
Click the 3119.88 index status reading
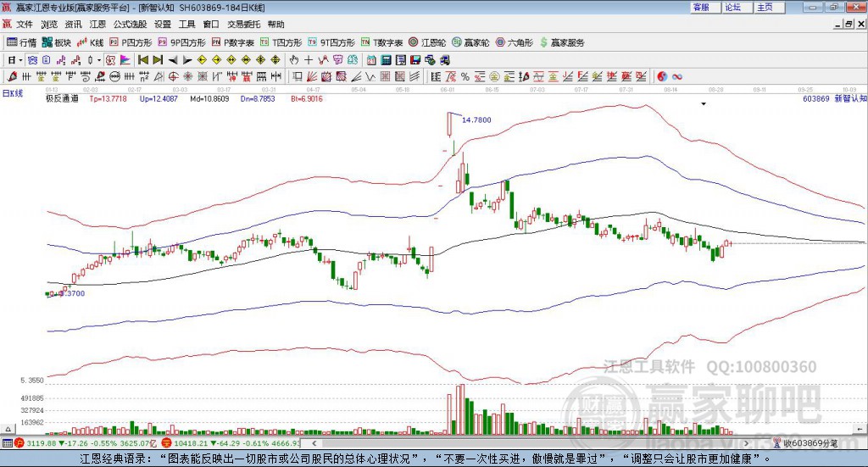41,443
